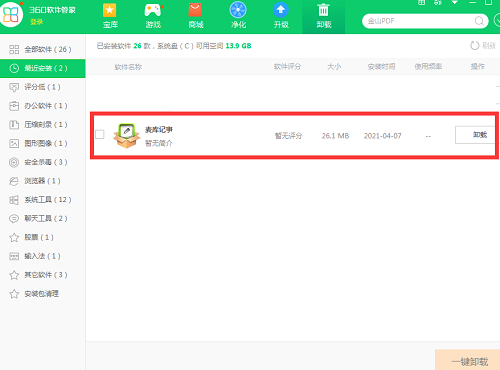Click the 360软件管家 logo

pos(11,14)
